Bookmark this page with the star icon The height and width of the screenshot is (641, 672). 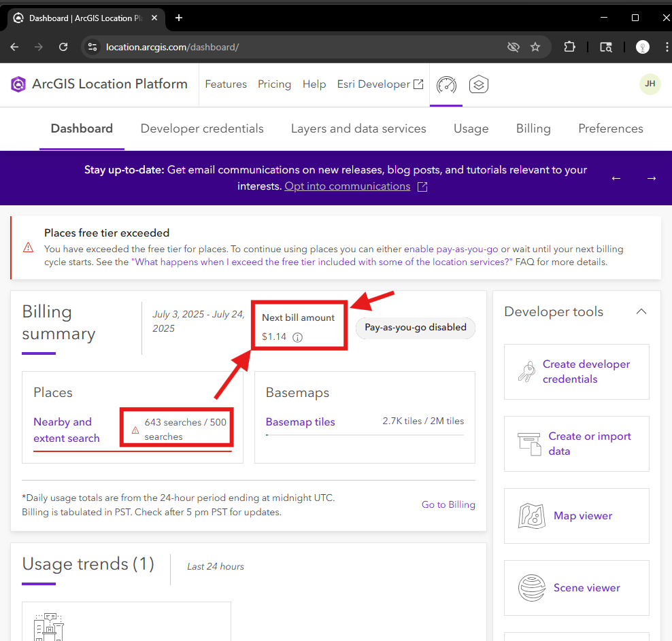[x=535, y=47]
